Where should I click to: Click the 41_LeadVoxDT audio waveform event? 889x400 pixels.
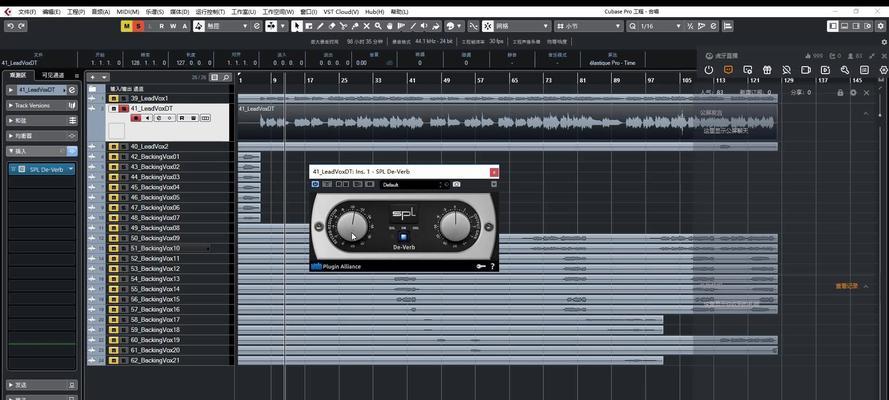coord(507,122)
